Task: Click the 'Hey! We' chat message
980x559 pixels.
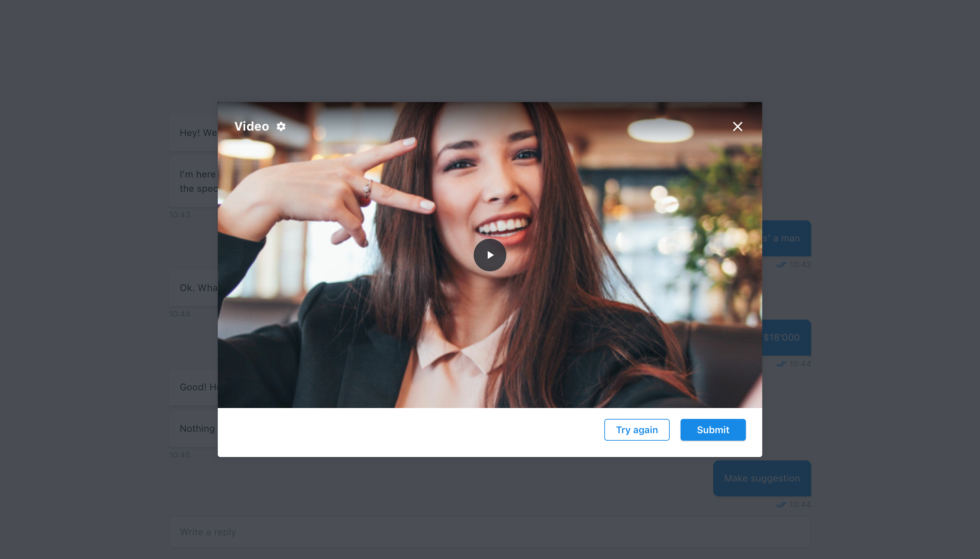Action: point(194,133)
